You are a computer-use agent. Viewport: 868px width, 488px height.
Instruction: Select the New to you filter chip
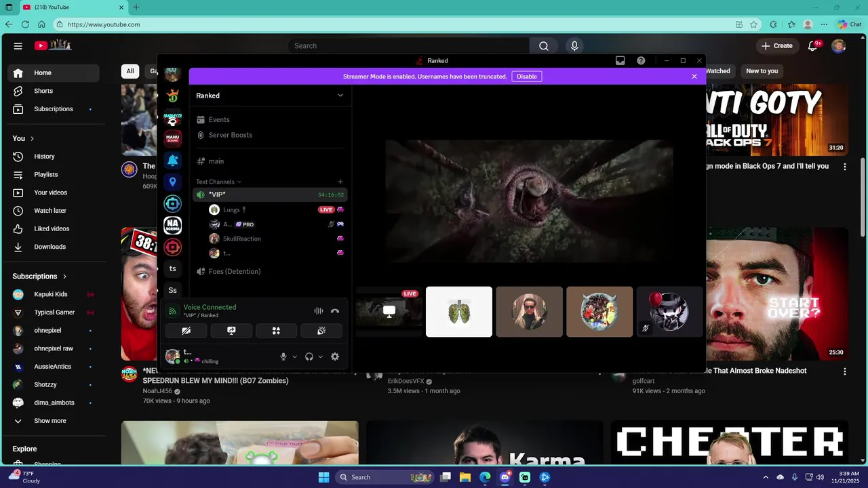click(762, 71)
